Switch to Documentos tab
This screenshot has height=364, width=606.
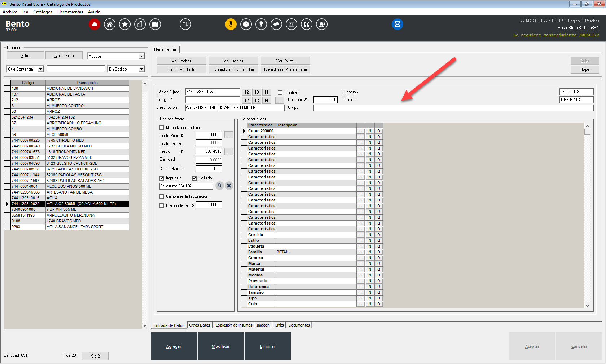tap(299, 325)
